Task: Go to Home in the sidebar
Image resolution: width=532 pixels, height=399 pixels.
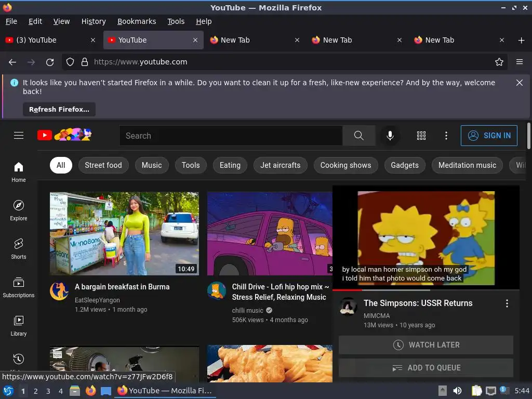Action: click(x=19, y=172)
